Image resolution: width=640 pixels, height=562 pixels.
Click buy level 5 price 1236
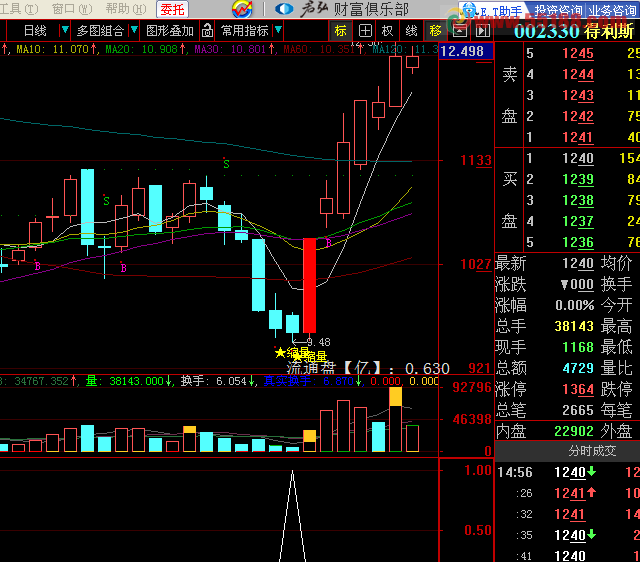[x=578, y=242]
